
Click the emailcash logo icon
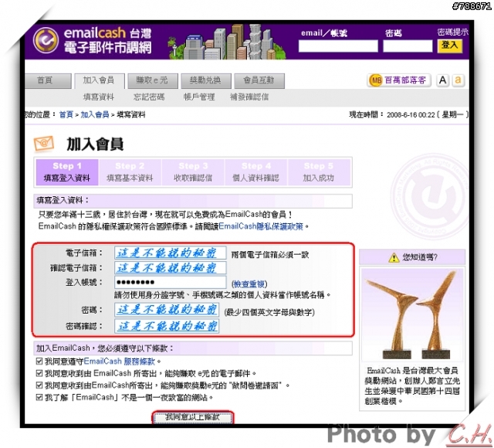pyautogui.click(x=46, y=40)
